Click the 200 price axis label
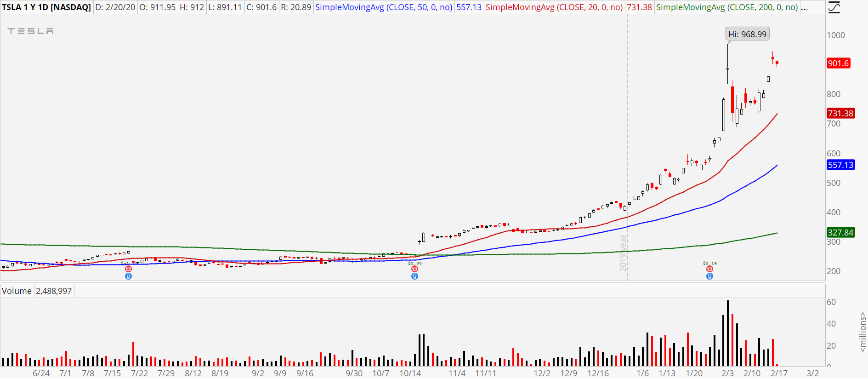 (834, 271)
